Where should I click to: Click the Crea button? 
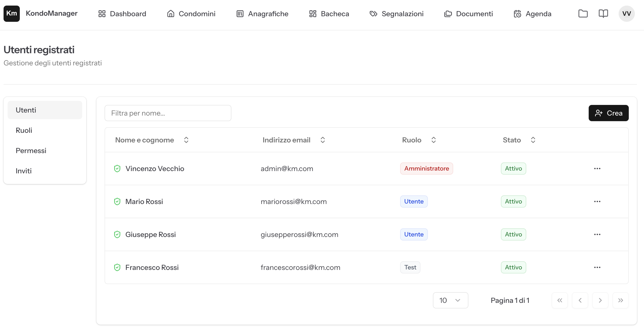tap(608, 113)
